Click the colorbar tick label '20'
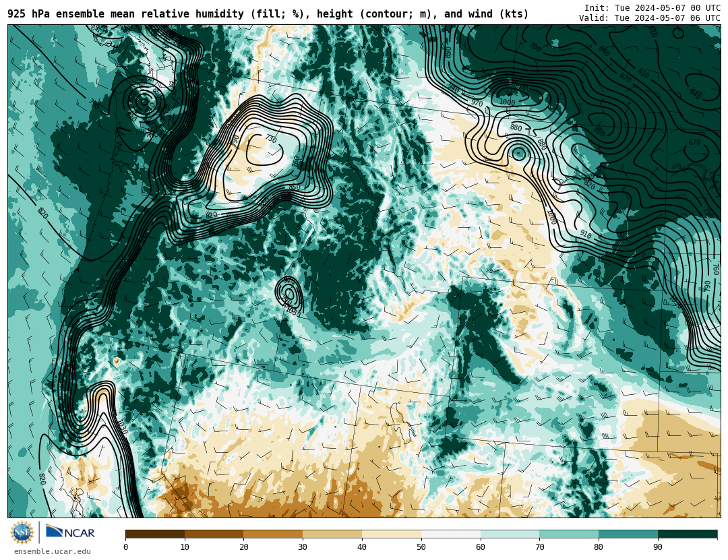This screenshot has height=560, width=728. 244,547
